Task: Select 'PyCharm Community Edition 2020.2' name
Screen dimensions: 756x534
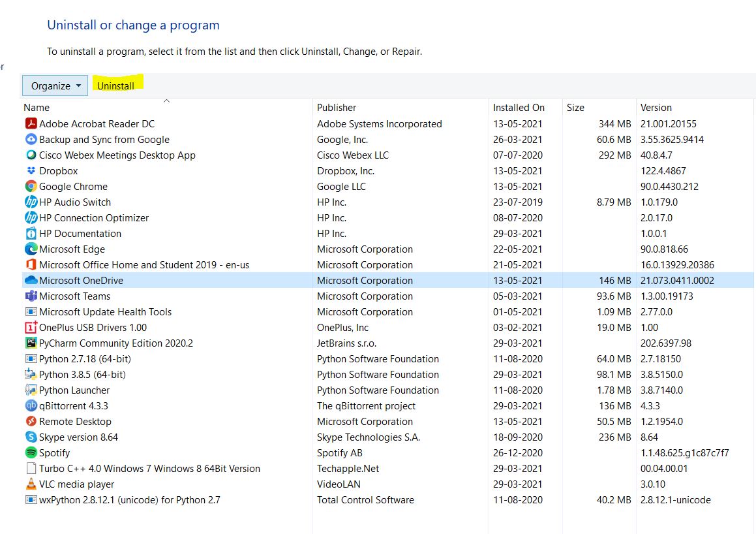Action: point(116,343)
